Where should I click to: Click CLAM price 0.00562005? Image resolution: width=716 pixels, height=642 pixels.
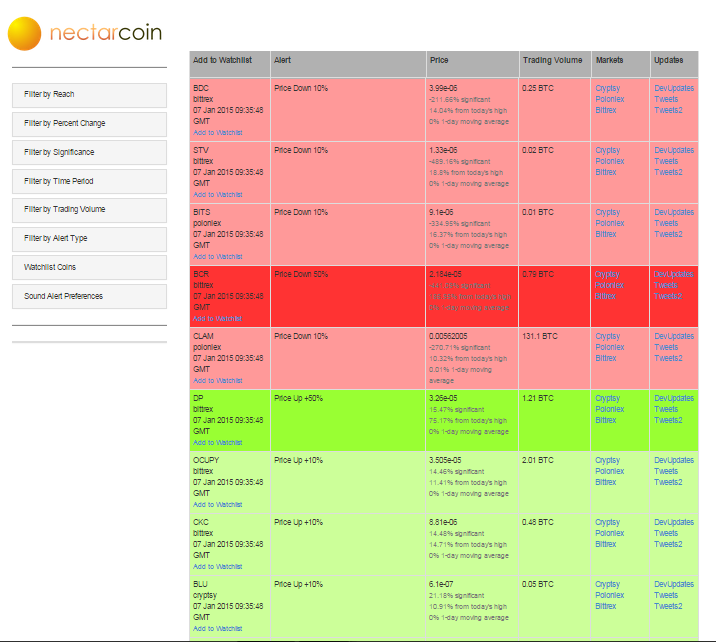(x=448, y=336)
